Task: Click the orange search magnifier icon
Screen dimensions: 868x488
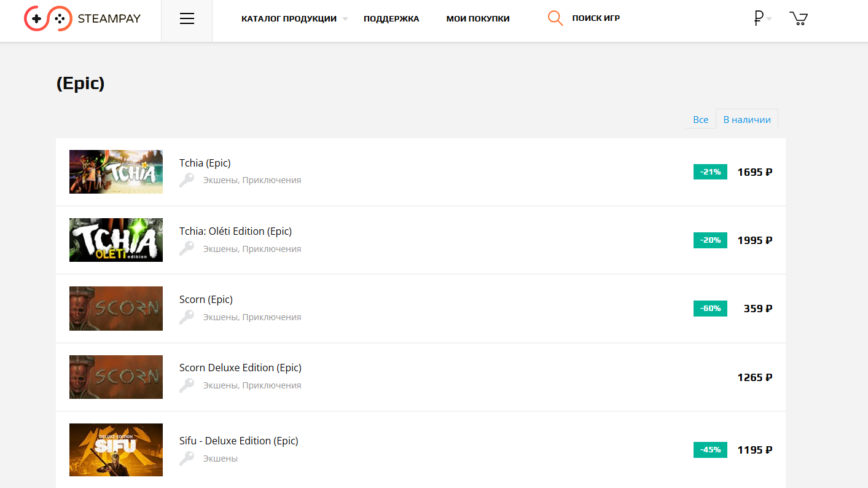Action: [x=555, y=18]
